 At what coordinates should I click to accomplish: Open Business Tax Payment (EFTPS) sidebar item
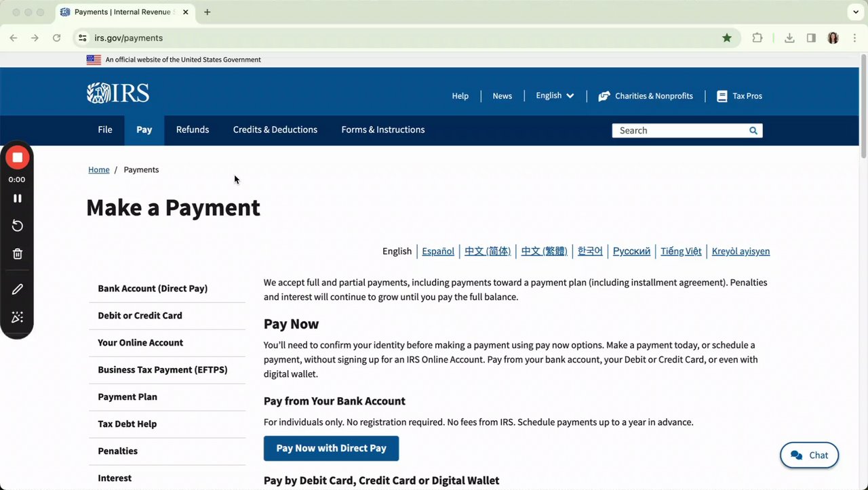(167, 370)
